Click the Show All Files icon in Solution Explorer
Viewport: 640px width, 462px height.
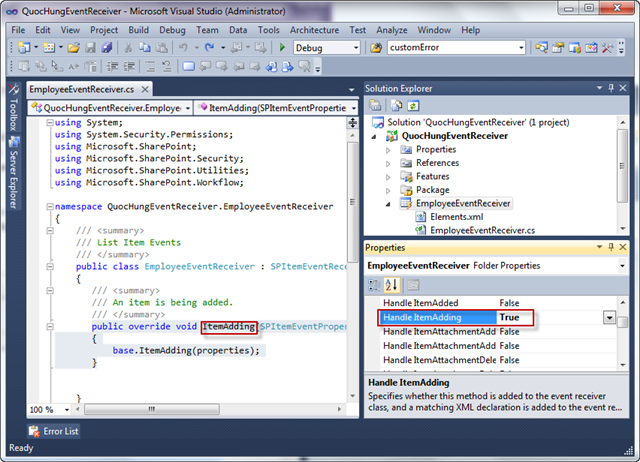coord(396,106)
